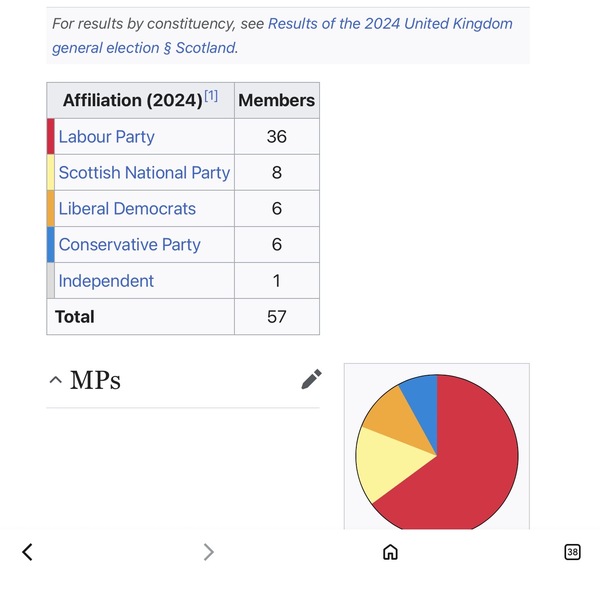Open the tabs switcher showing 38

click(572, 552)
